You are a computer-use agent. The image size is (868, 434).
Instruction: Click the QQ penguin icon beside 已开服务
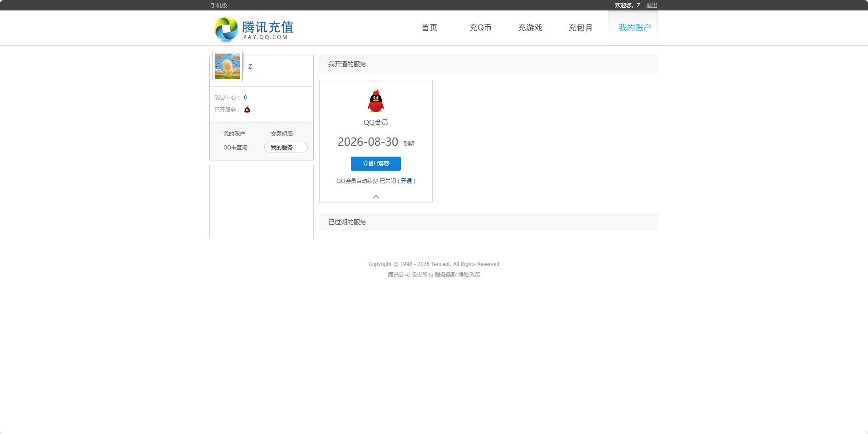click(247, 109)
